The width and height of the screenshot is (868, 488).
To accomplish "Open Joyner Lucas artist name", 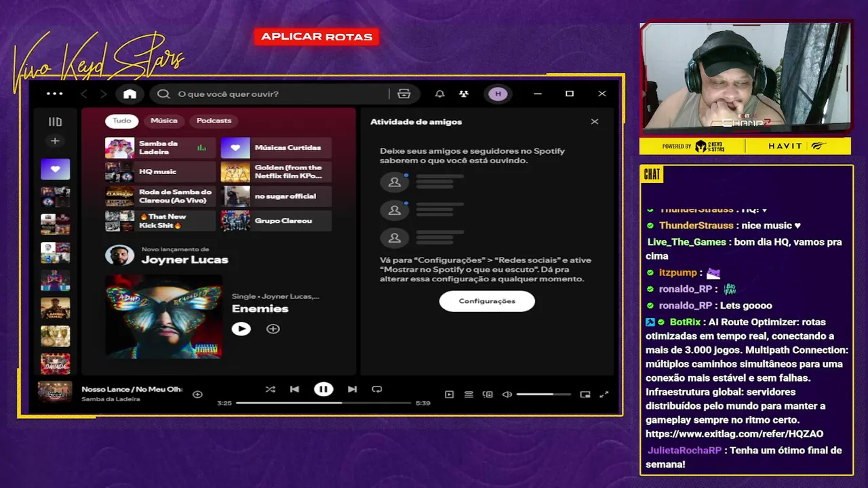I will coord(184,260).
